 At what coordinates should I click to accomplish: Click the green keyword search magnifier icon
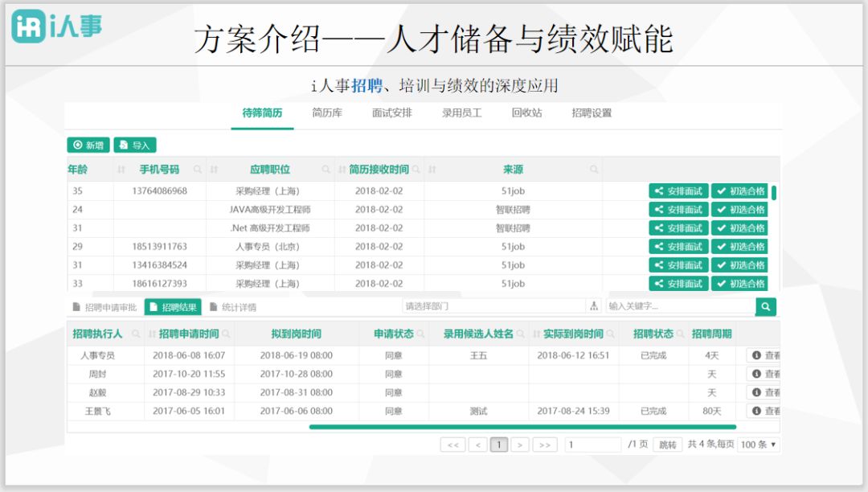coord(766,306)
